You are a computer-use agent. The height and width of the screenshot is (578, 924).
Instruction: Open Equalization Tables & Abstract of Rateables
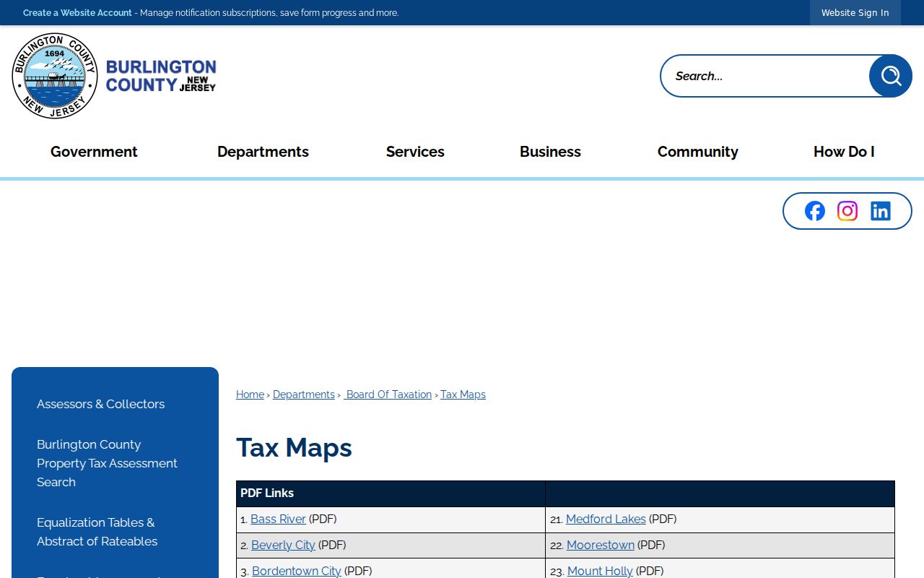pos(97,532)
